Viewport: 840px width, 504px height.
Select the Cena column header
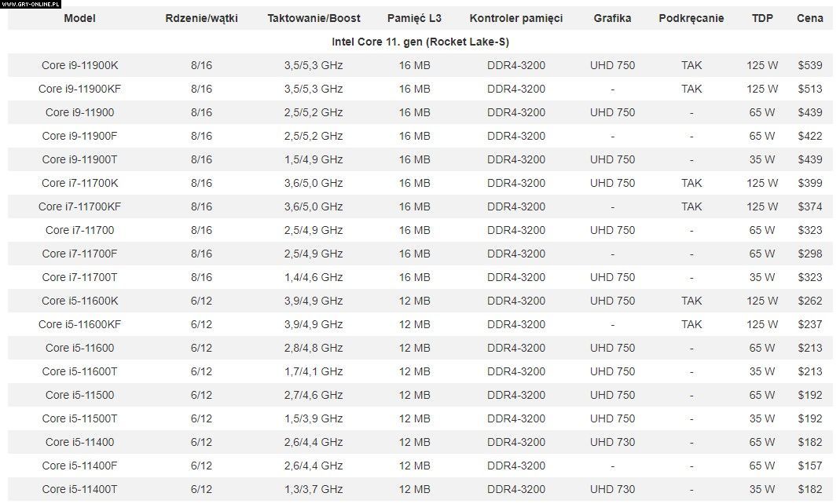809,18
